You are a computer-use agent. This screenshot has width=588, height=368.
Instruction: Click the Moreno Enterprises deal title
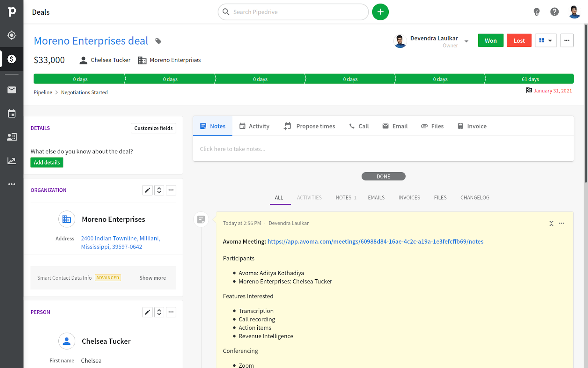(x=91, y=41)
